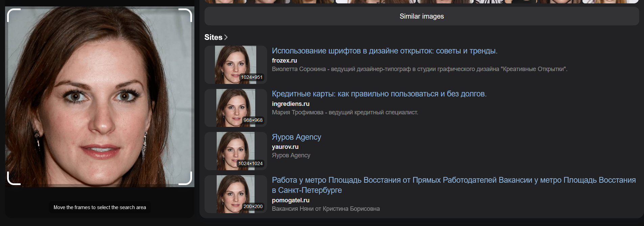This screenshot has width=644, height=226.
Task: Open the frozex.ru result thumbnail
Action: [x=236, y=65]
